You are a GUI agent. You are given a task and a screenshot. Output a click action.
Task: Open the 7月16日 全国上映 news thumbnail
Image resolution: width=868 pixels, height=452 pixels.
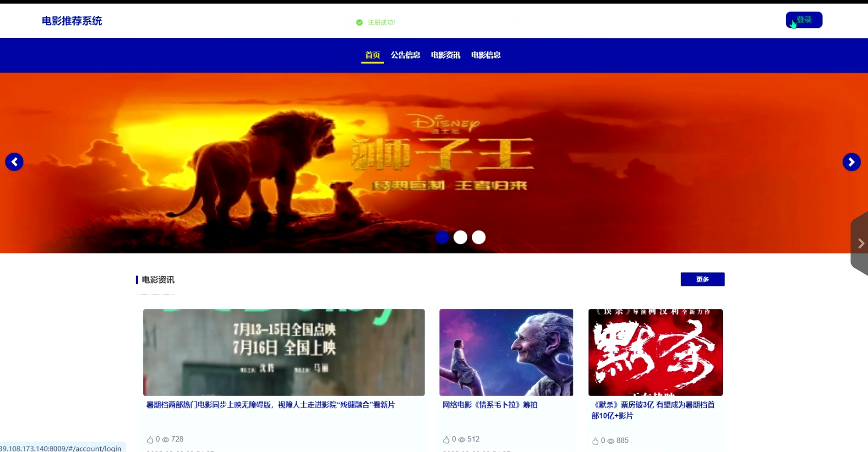[284, 352]
